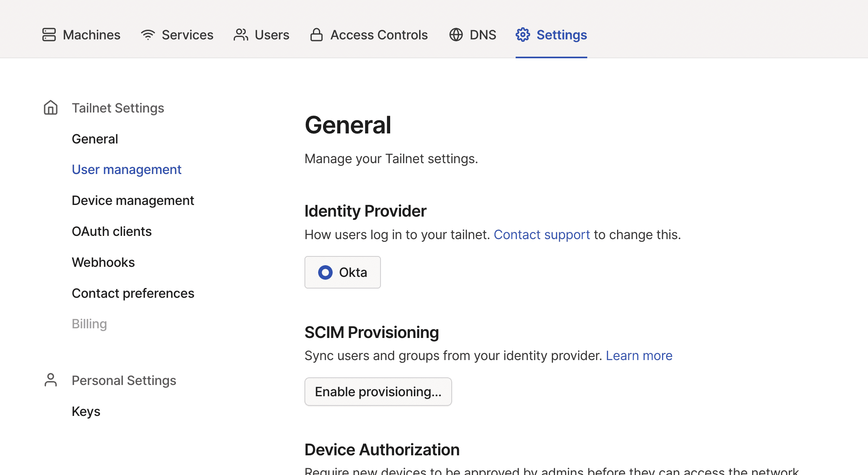The width and height of the screenshot is (868, 475).
Task: Open OAuth clients settings
Action: [x=111, y=231]
